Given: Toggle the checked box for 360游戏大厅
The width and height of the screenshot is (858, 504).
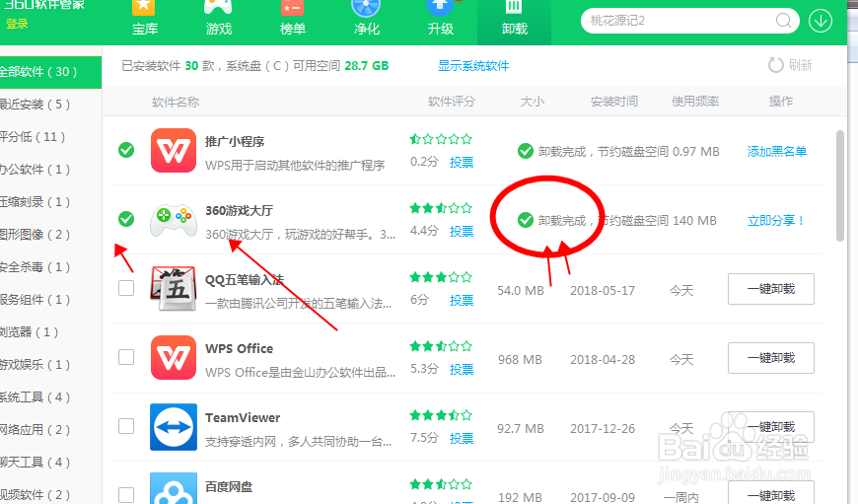Looking at the screenshot, I should [126, 219].
